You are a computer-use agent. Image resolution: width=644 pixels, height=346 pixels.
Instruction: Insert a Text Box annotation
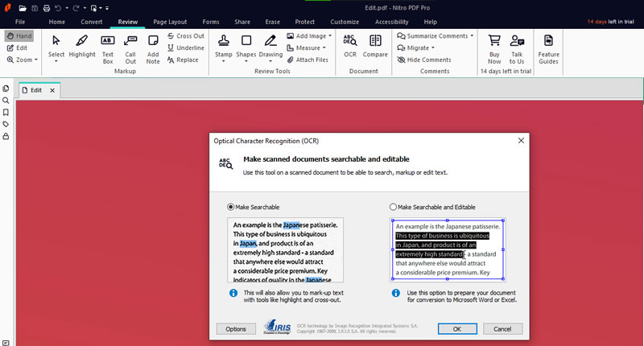(x=108, y=49)
